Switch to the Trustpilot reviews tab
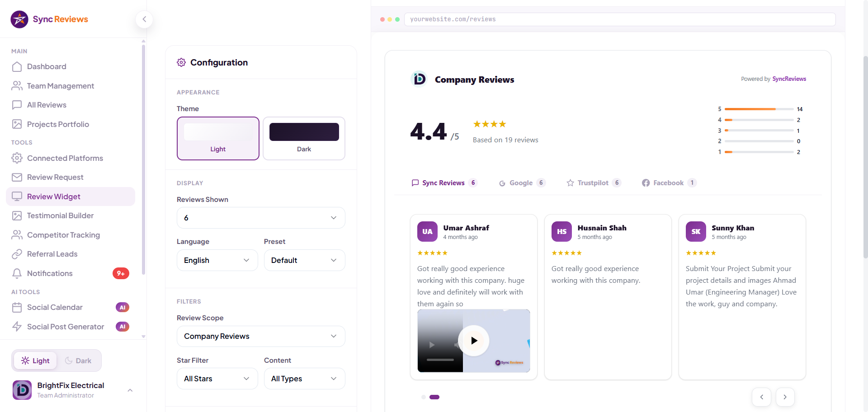The image size is (868, 412). [594, 183]
